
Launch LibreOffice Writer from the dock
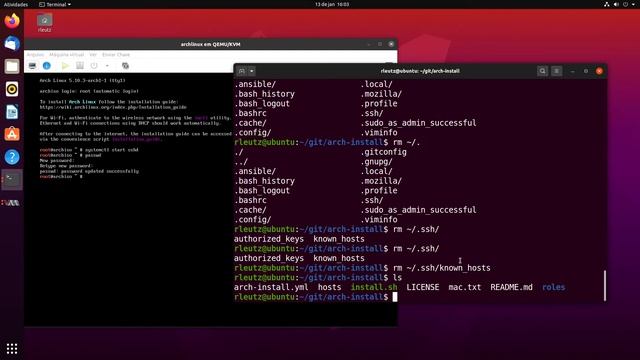click(x=12, y=112)
